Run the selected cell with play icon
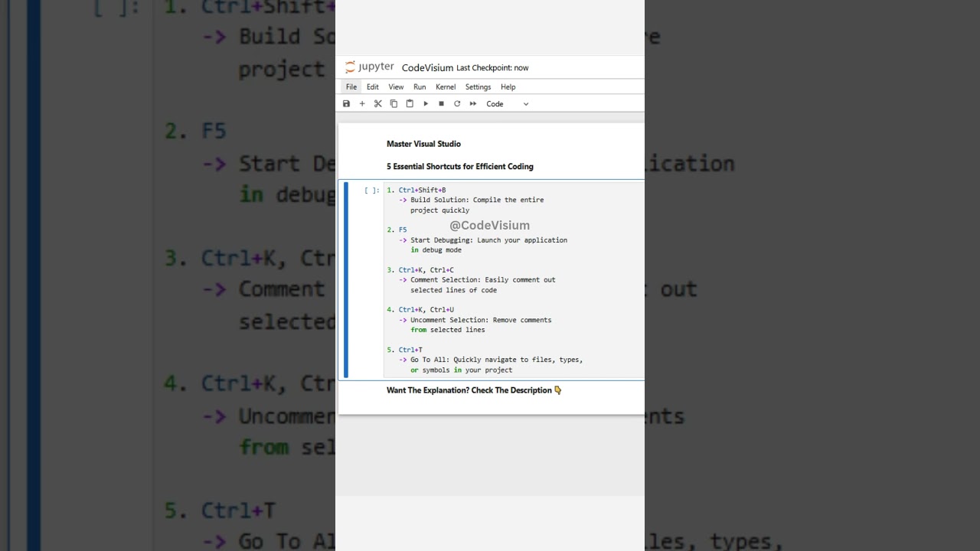Viewport: 980px width, 551px height. (426, 104)
